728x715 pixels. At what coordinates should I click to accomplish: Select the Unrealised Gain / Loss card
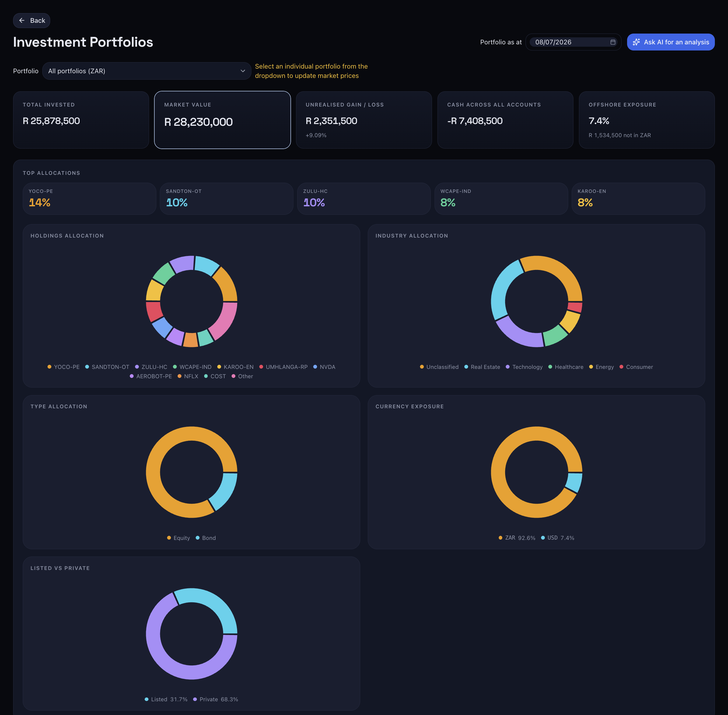click(x=364, y=120)
